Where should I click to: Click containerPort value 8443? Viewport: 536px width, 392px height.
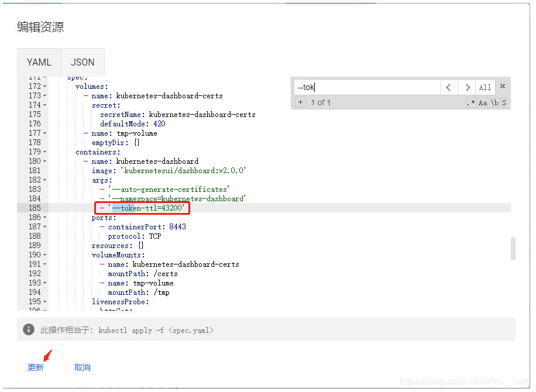pyautogui.click(x=178, y=226)
